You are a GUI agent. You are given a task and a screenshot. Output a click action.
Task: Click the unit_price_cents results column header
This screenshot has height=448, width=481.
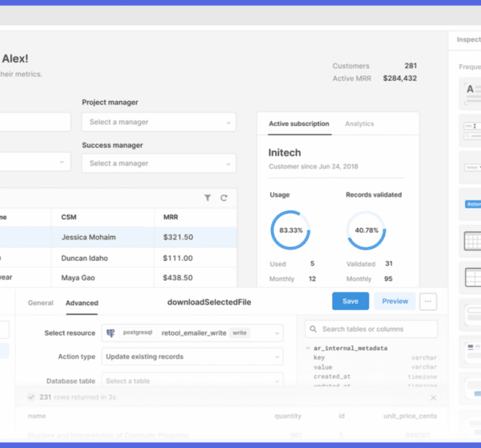(410, 416)
